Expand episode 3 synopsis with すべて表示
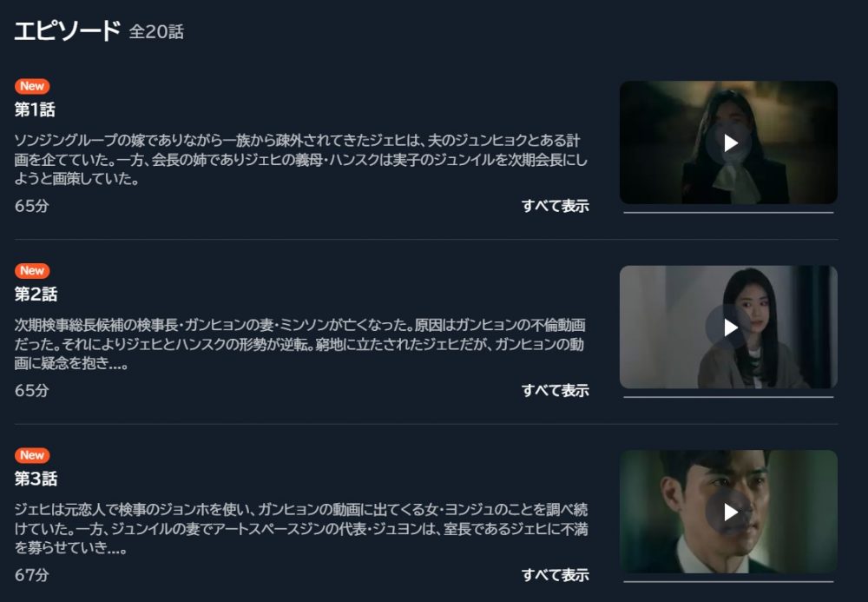The width and height of the screenshot is (868, 602). (x=556, y=575)
